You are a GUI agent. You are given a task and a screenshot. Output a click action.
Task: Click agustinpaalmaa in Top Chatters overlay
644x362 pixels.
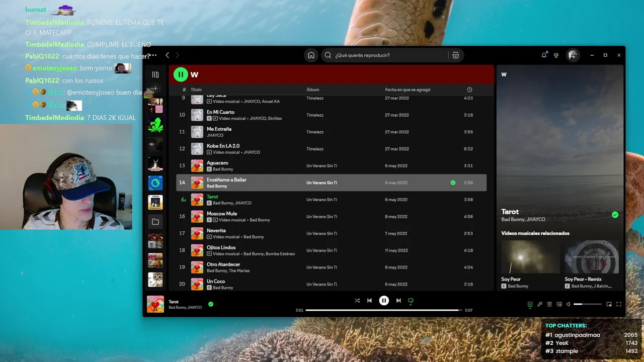coord(577,335)
